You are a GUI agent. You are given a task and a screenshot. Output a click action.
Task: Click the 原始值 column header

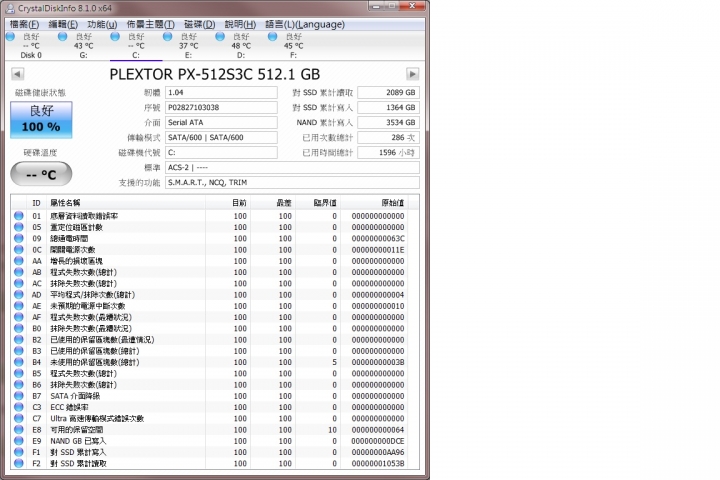pyautogui.click(x=374, y=203)
